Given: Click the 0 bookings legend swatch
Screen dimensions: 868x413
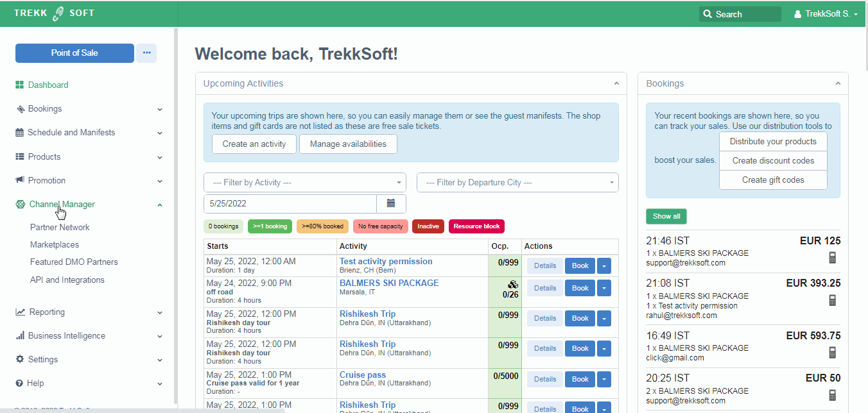Looking at the screenshot, I should (223, 226).
